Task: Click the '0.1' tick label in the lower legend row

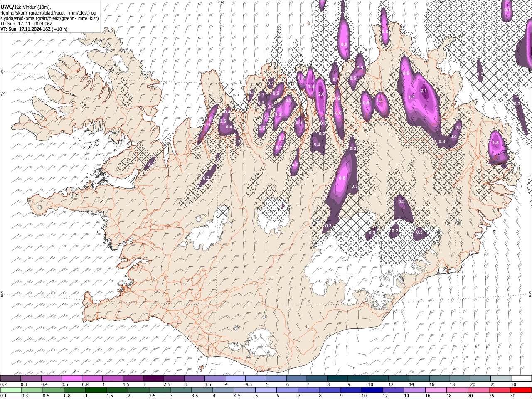Action: [x=3, y=396]
